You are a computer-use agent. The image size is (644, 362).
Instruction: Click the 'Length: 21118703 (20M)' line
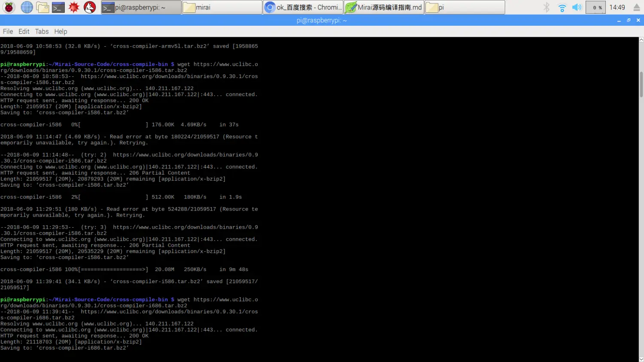[x=71, y=342]
